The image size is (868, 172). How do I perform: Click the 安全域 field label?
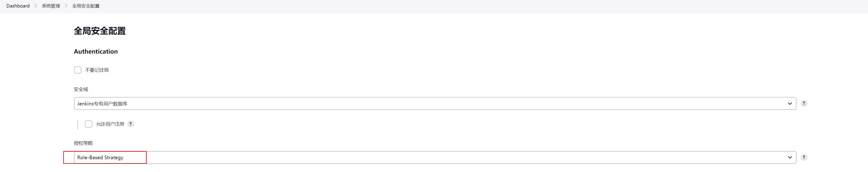(x=81, y=89)
